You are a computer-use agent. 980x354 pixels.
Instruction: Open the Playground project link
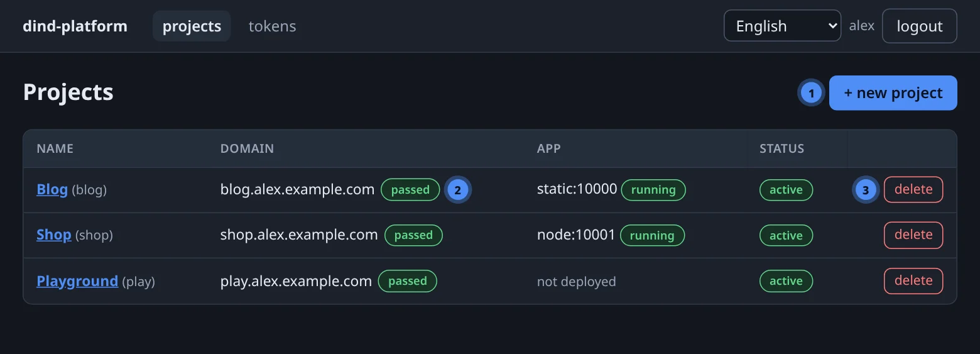[77, 281]
